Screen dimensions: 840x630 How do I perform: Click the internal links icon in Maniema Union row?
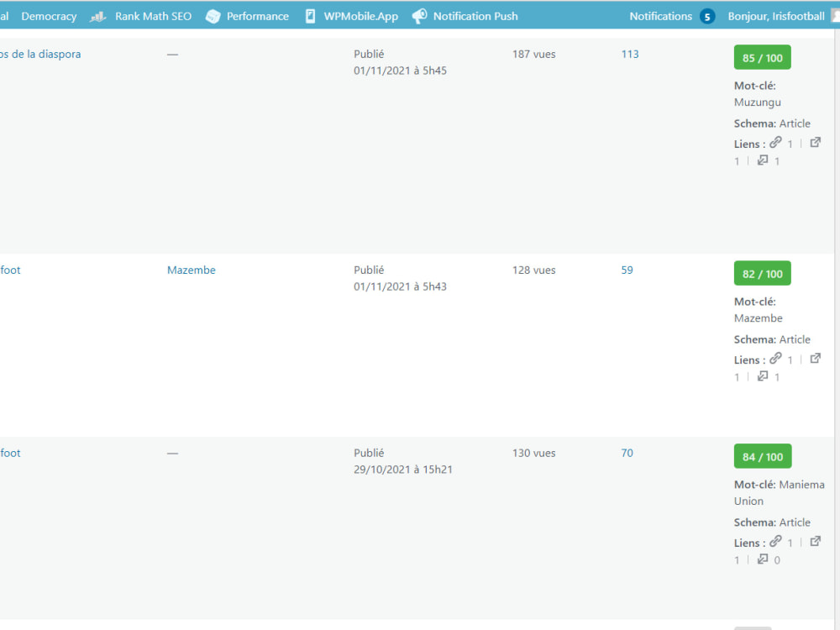[x=775, y=542]
